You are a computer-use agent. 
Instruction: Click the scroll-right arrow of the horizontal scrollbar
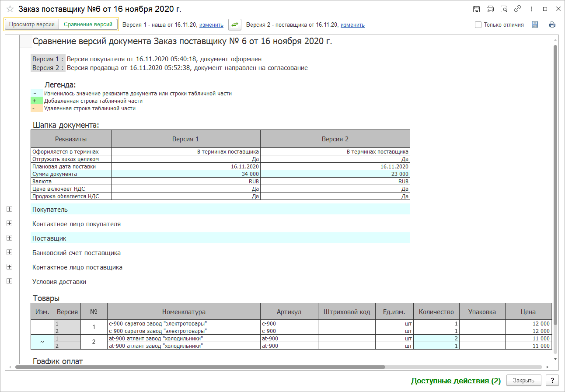(x=548, y=367)
